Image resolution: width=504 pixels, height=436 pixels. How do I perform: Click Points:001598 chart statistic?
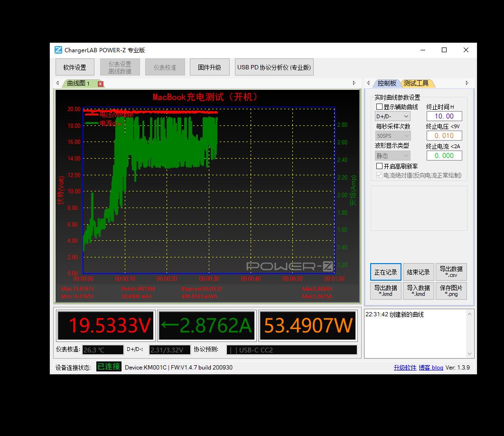click(138, 289)
